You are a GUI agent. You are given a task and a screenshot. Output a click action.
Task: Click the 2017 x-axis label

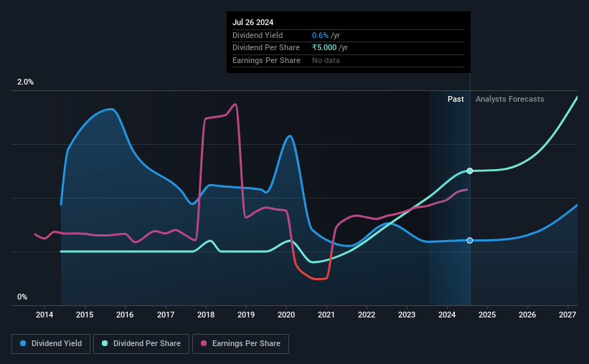tap(165, 315)
